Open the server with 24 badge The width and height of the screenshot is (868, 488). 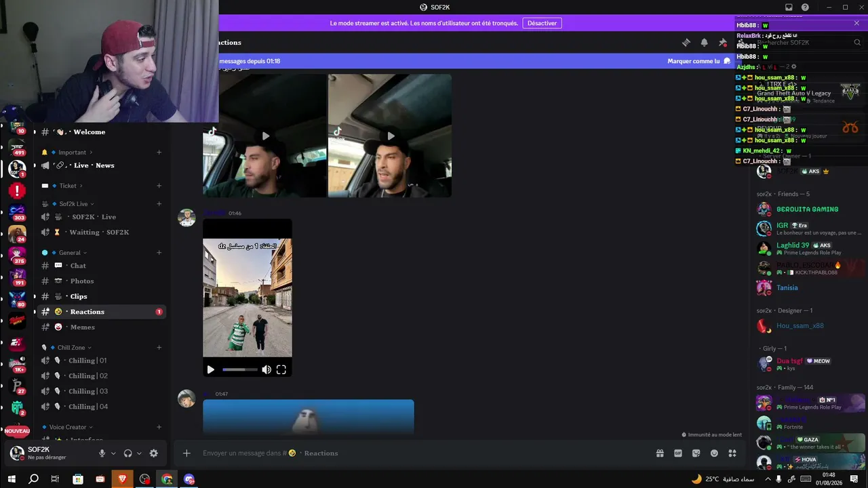(x=17, y=234)
